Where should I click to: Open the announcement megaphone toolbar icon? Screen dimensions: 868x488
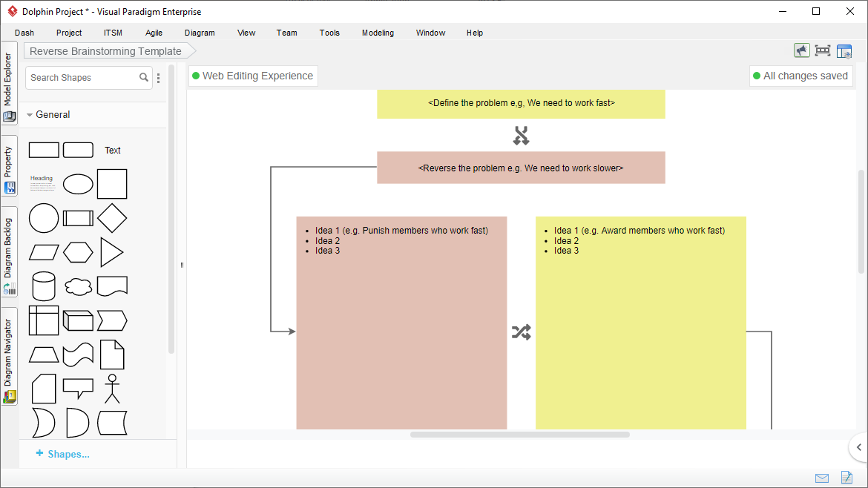pos(801,50)
